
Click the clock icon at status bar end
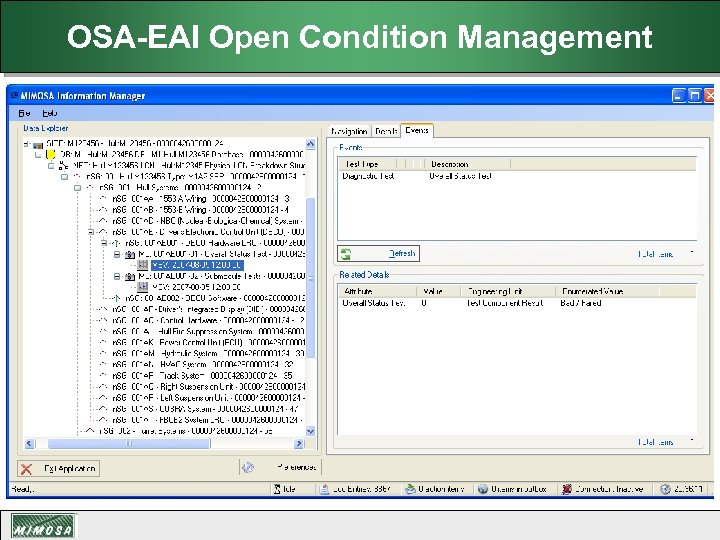665,489
